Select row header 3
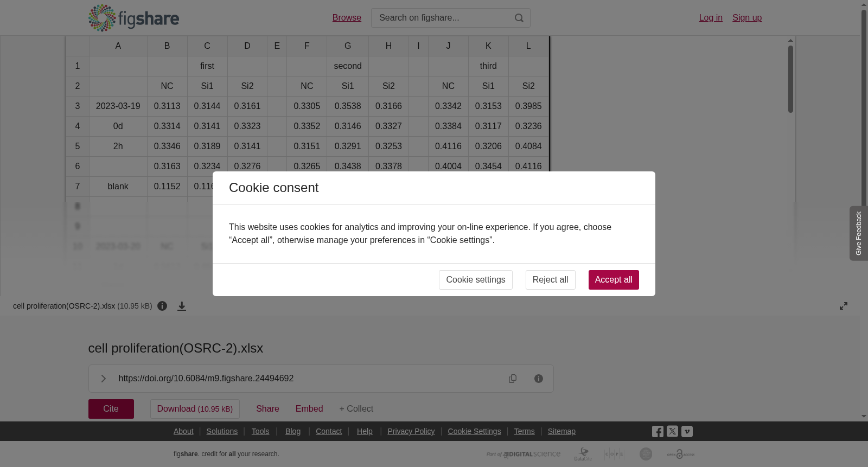The image size is (868, 467). 78,106
